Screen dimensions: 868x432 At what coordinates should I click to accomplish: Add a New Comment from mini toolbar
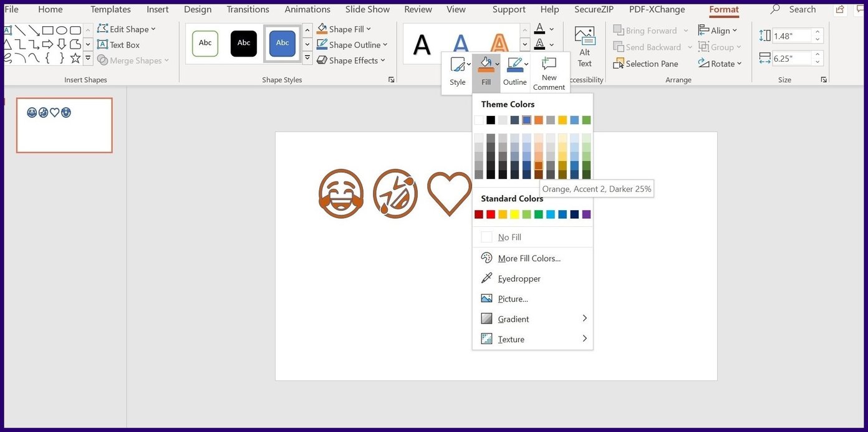[549, 74]
